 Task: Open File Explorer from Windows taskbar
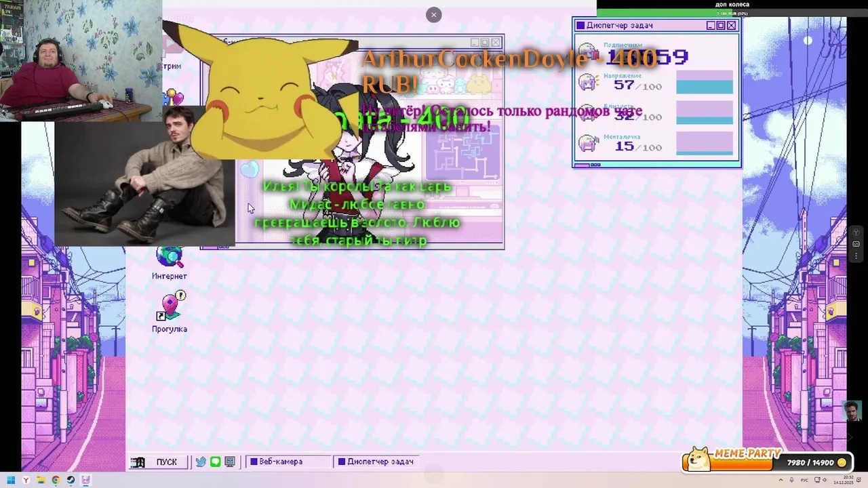[41, 481]
